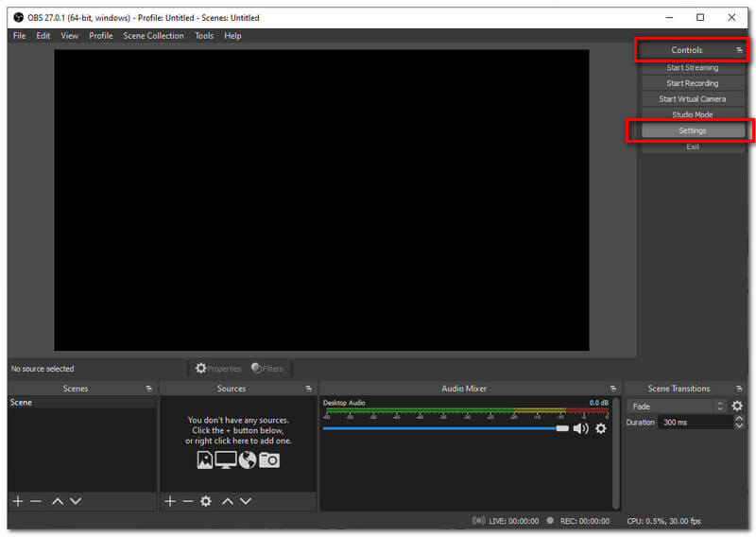The width and height of the screenshot is (756, 537).
Task: Add a new source with plus icon
Action: point(170,501)
